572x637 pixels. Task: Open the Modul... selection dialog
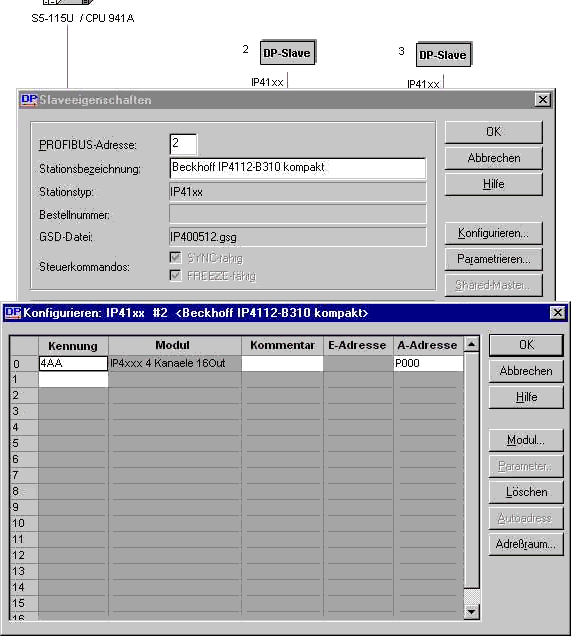click(x=526, y=440)
